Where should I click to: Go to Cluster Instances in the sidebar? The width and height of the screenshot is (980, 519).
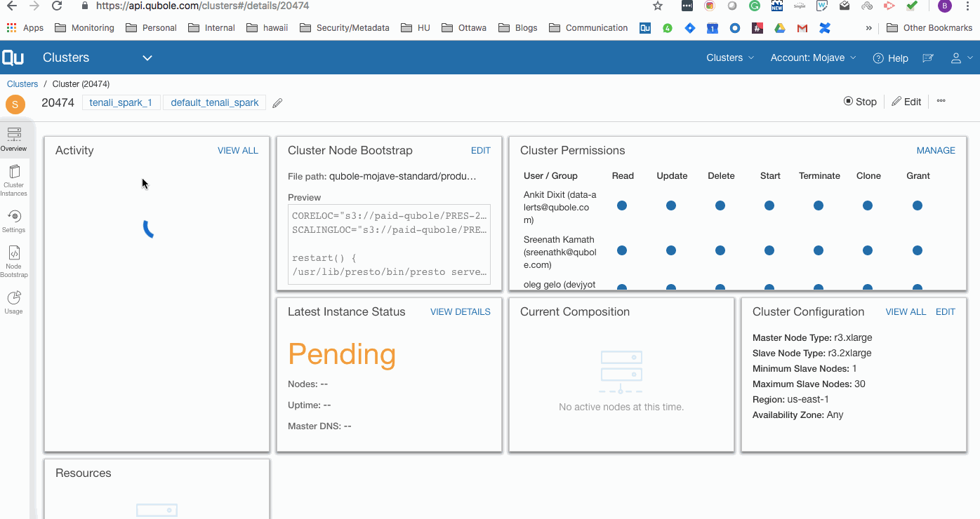[13, 180]
